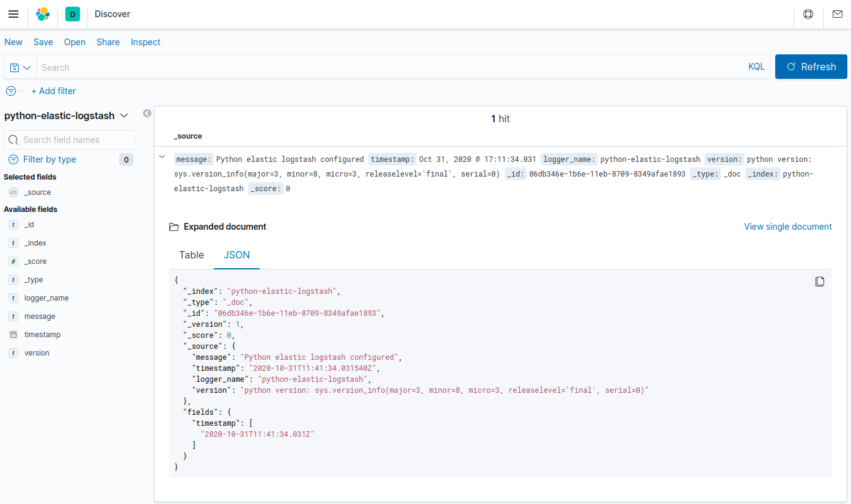Click the JSON "logger_name" line

click(x=282, y=379)
